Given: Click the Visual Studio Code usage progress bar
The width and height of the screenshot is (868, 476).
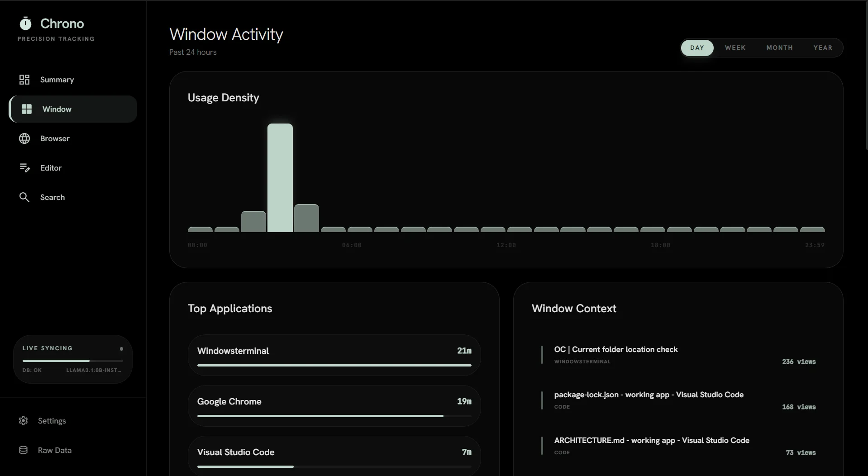Looking at the screenshot, I should [x=334, y=466].
